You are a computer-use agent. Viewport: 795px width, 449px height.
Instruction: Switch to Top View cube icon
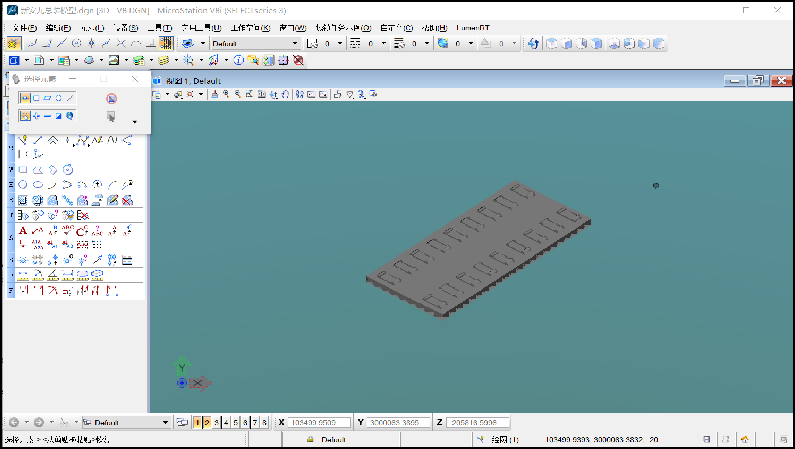552,44
